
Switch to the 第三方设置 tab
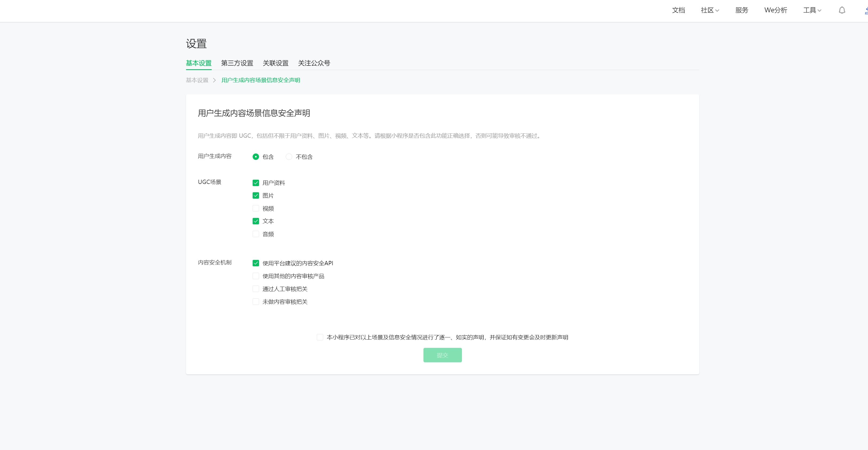[x=237, y=63]
